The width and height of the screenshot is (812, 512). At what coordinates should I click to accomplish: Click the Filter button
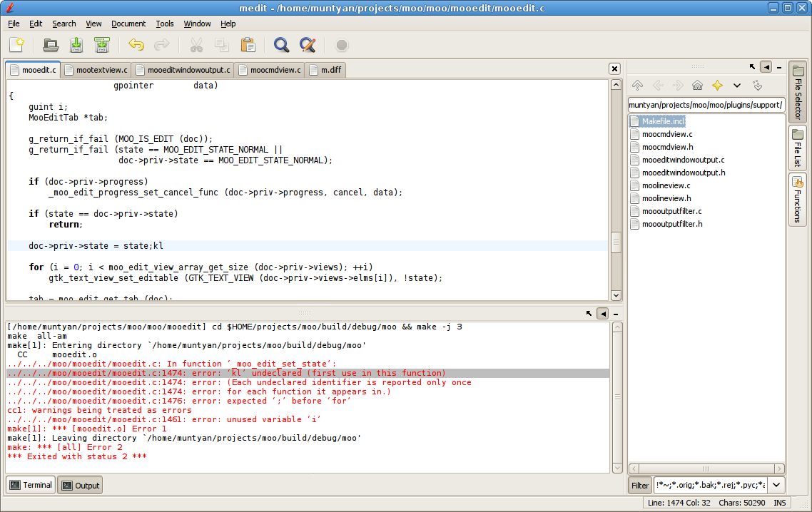click(640, 486)
